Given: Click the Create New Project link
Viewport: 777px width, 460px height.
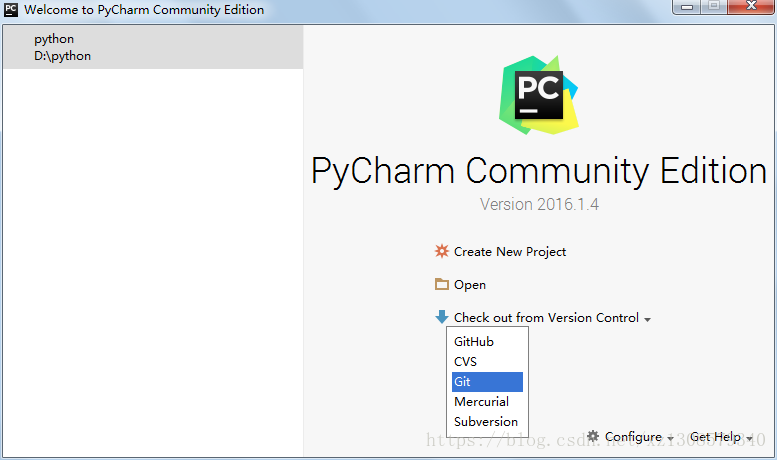Looking at the screenshot, I should 510,252.
